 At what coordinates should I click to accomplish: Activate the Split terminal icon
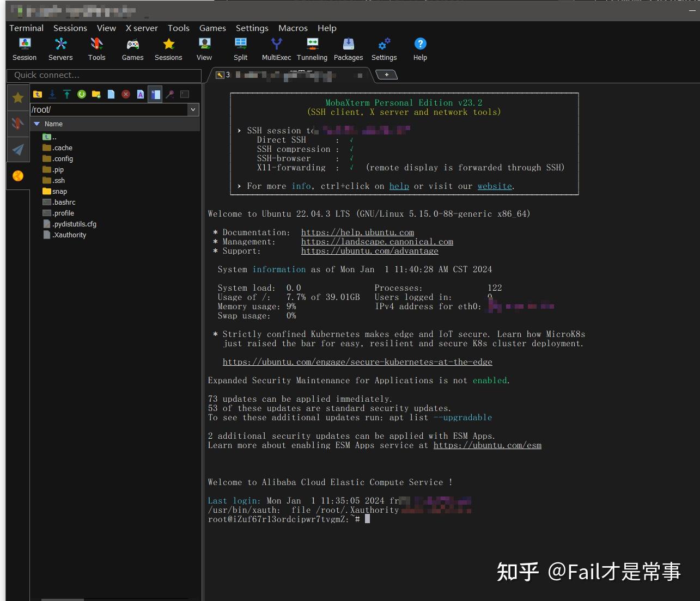(240, 49)
